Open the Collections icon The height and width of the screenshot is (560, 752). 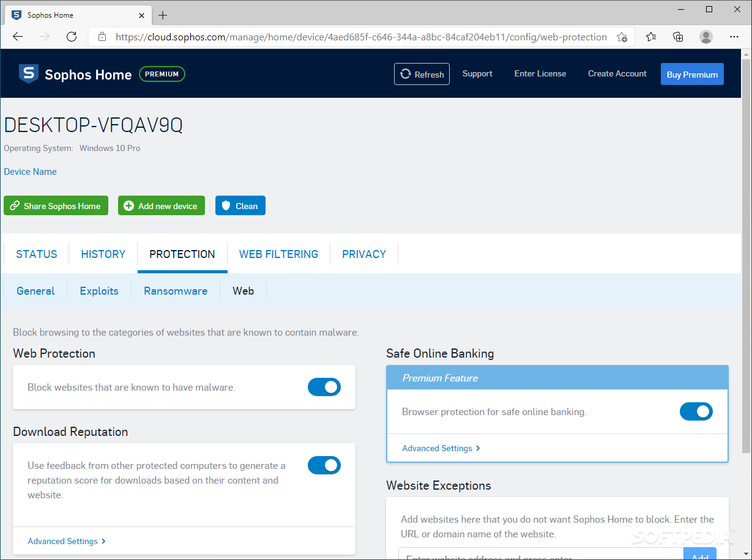click(x=678, y=37)
